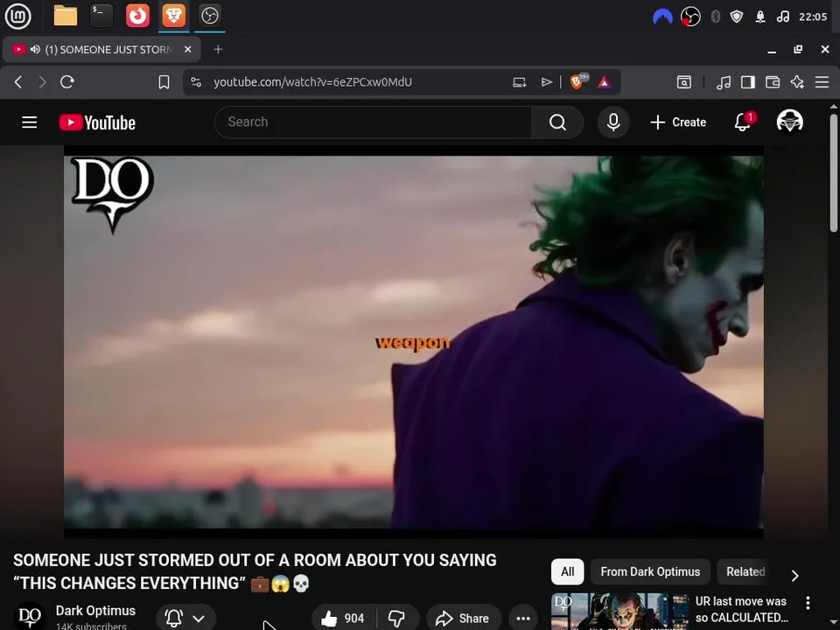Click the Brave playlist send arrow icon
This screenshot has width=840, height=630.
click(546, 82)
